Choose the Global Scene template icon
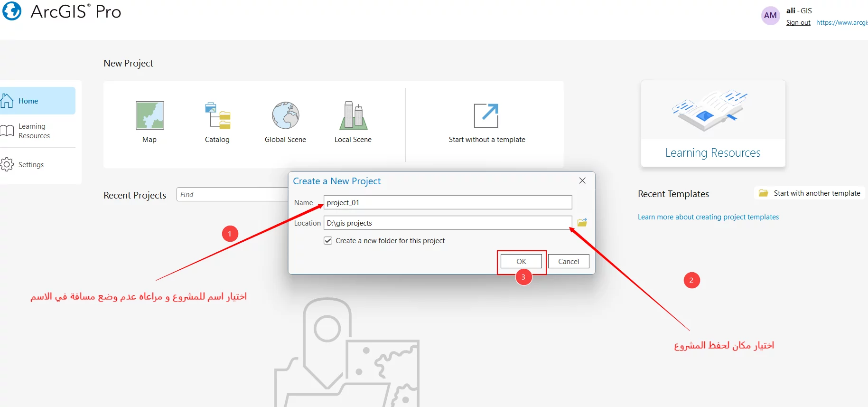The width and height of the screenshot is (868, 407). 286,115
